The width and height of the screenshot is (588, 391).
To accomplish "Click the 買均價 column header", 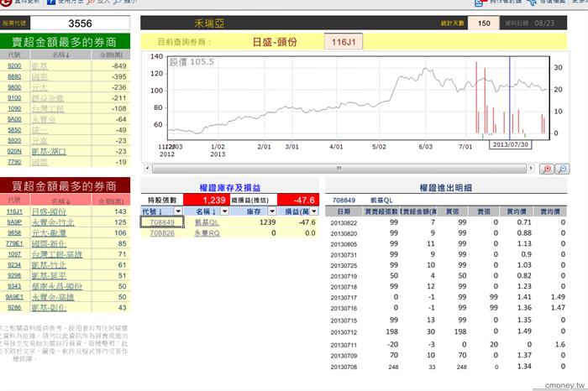I will (517, 211).
